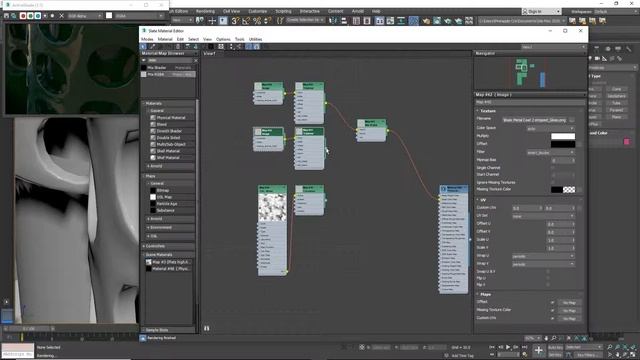
Task: Click the GeoSphere object type button
Action: tap(616, 96)
